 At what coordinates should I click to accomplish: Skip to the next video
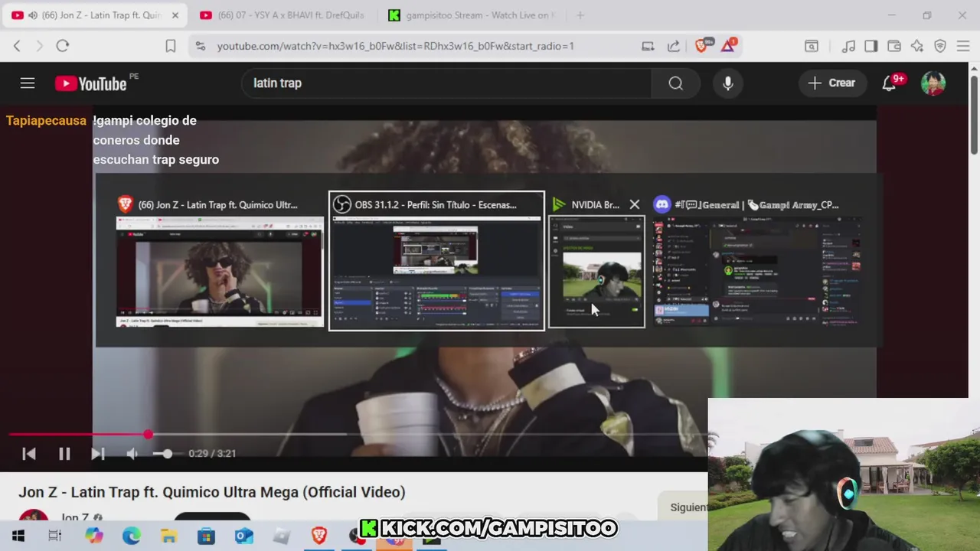(98, 454)
